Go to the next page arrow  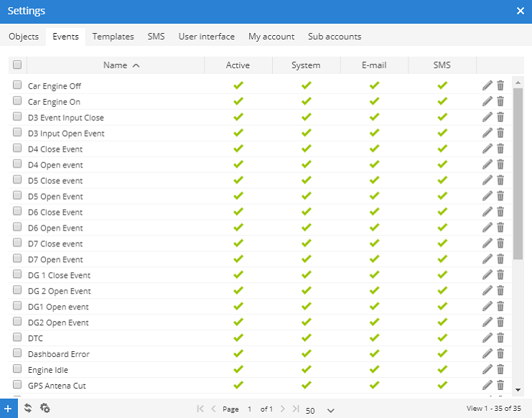(283, 409)
